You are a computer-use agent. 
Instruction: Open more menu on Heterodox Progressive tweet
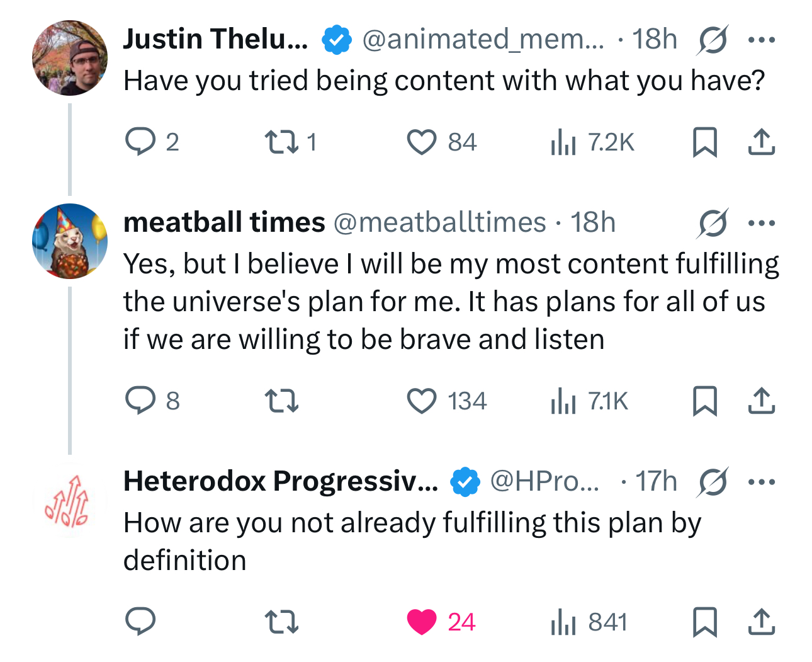coord(761,482)
